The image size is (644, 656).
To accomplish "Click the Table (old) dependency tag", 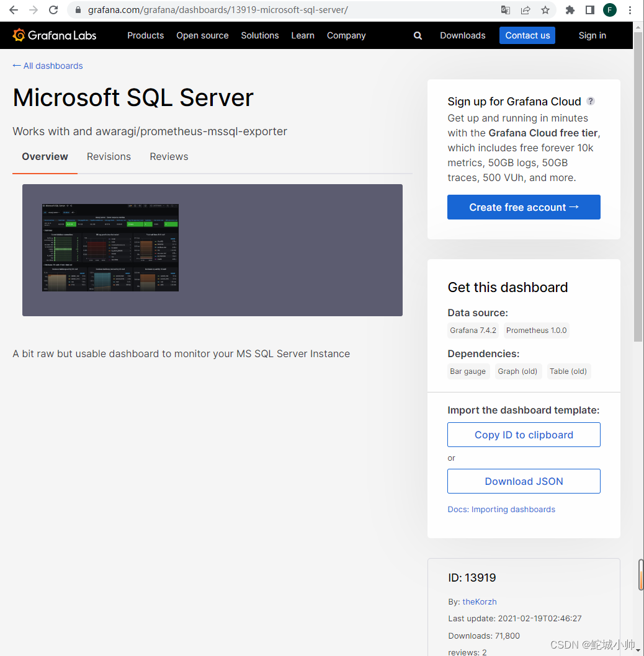I will coord(568,371).
